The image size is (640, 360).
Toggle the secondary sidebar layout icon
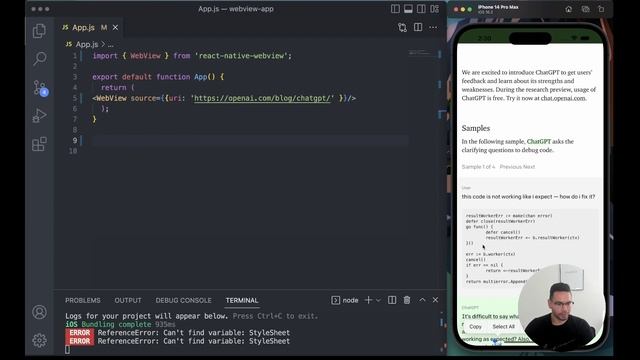point(421,9)
